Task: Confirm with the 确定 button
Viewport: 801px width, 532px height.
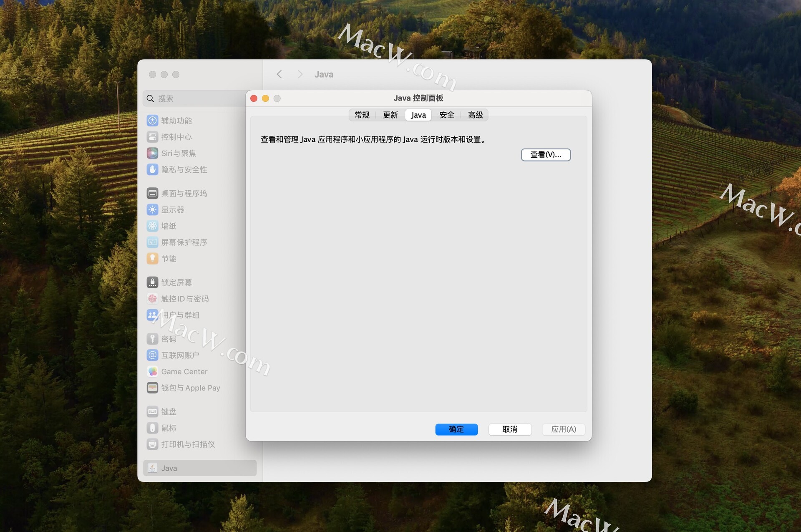Action: (456, 429)
